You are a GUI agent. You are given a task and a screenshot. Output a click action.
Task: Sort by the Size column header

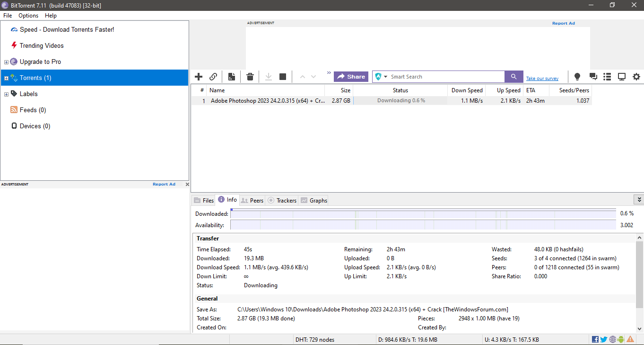pyautogui.click(x=339, y=90)
